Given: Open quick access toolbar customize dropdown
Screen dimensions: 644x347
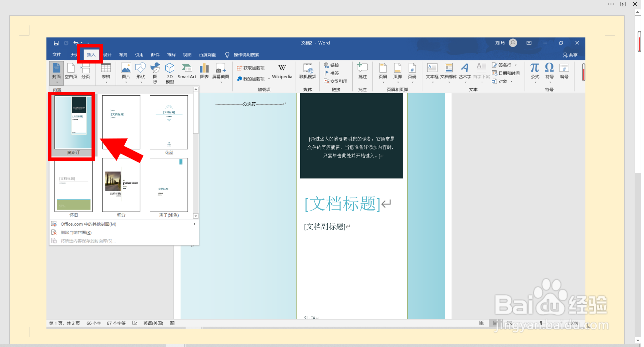Looking at the screenshot, I should pyautogui.click(x=88, y=43).
